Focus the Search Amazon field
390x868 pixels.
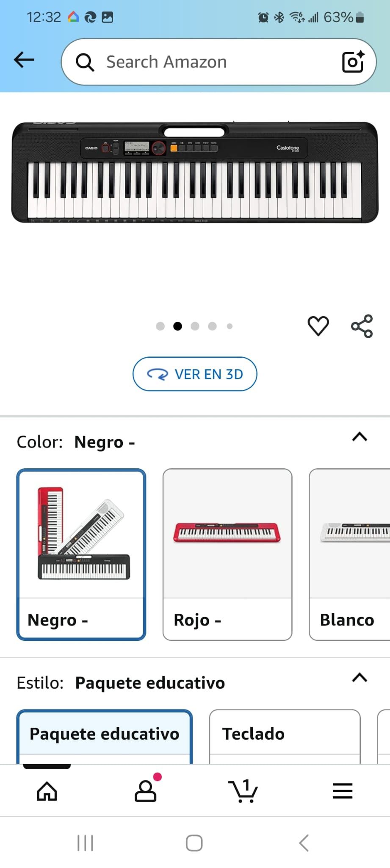pos(212,62)
